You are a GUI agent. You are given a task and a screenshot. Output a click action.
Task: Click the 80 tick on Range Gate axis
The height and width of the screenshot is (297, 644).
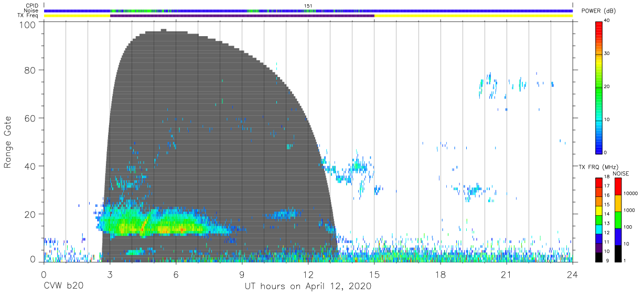click(31, 70)
